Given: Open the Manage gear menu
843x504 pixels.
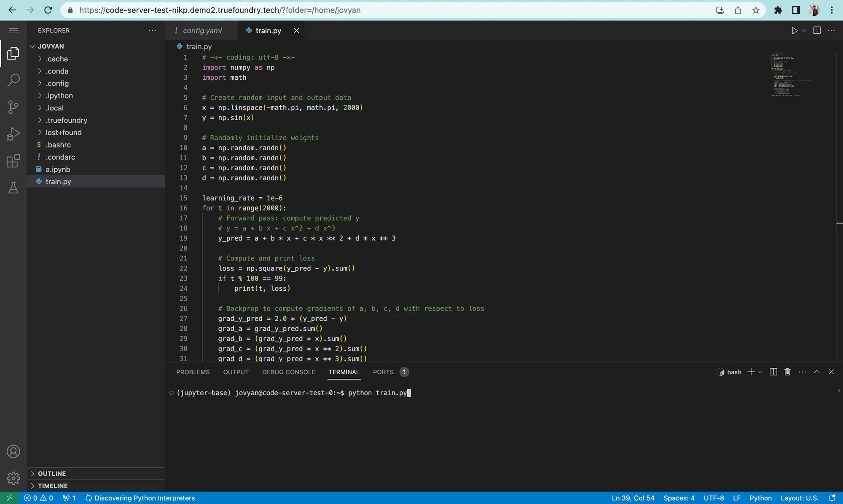Looking at the screenshot, I should pos(13,478).
